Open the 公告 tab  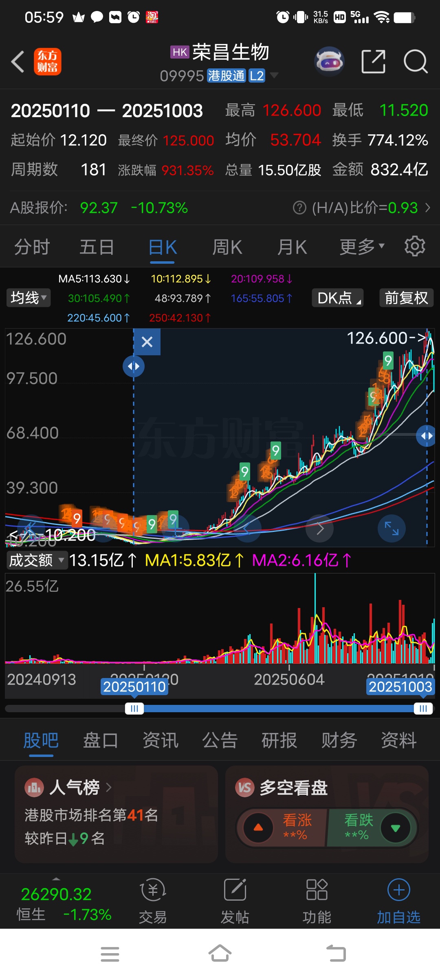click(x=220, y=740)
